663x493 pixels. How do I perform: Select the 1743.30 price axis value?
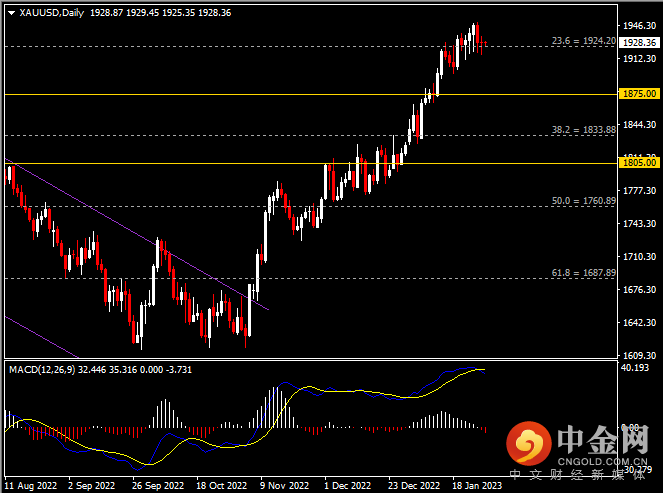click(639, 224)
